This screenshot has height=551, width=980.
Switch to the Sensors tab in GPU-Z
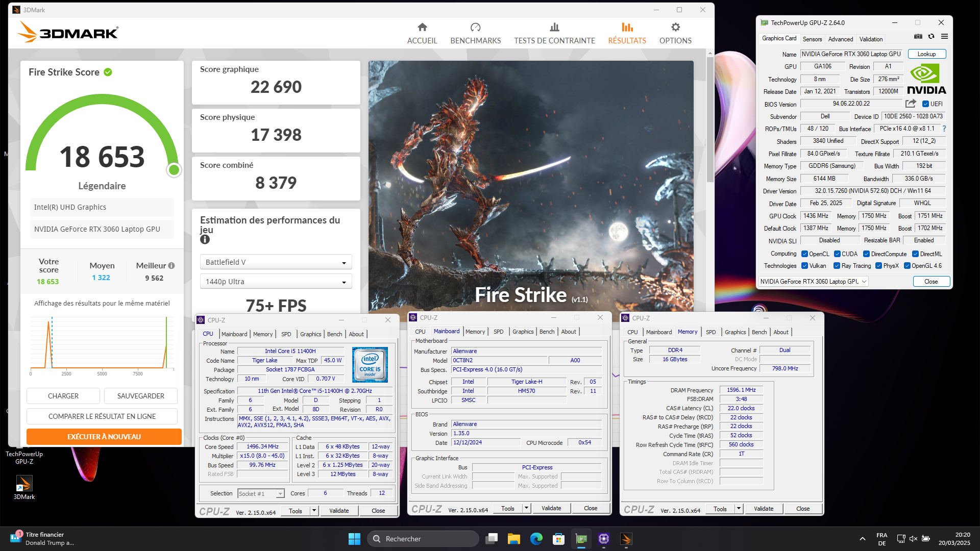click(812, 39)
